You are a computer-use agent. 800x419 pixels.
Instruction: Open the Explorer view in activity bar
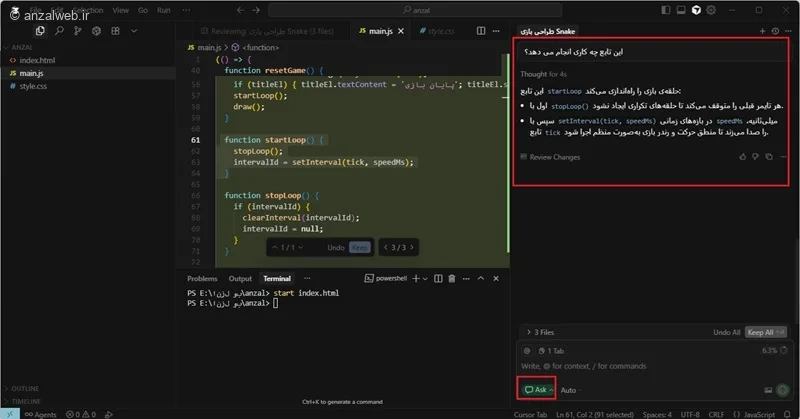click(x=40, y=31)
